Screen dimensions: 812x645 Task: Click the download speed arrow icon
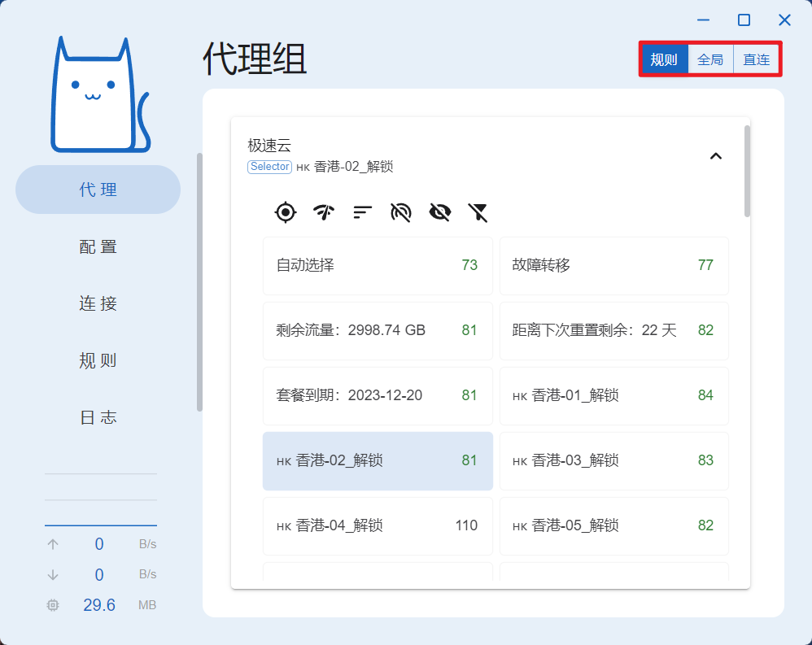tap(53, 574)
